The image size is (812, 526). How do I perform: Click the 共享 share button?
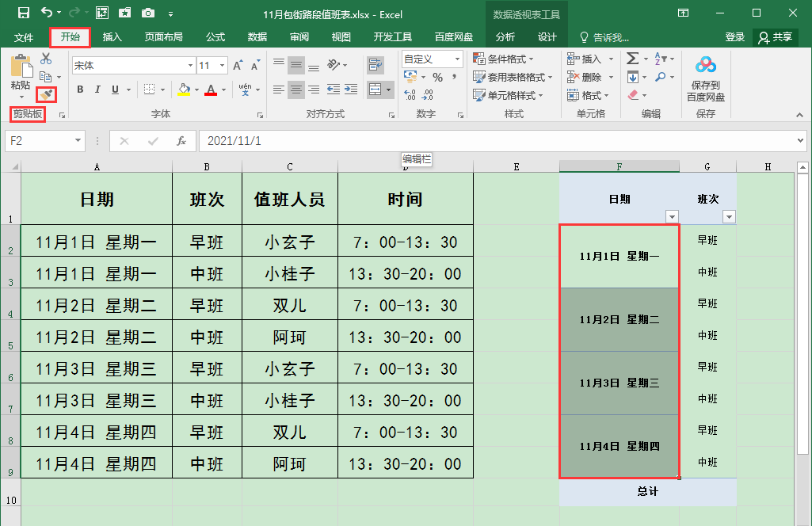pos(776,37)
